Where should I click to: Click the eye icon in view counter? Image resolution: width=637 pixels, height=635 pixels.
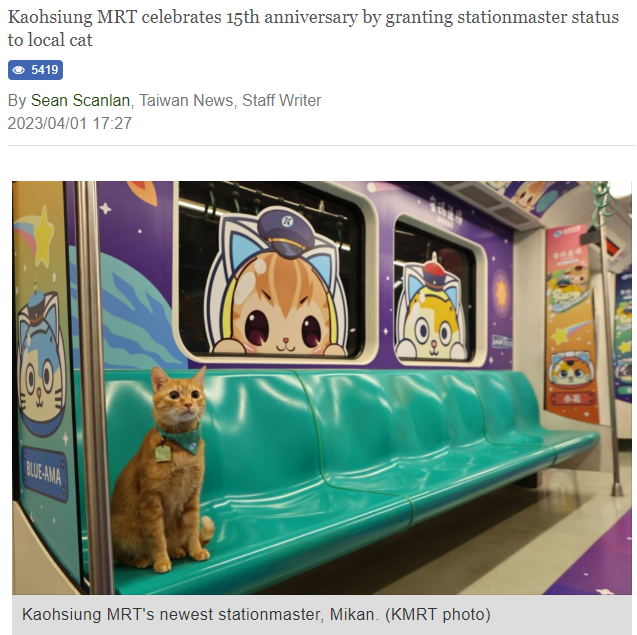coord(19,70)
